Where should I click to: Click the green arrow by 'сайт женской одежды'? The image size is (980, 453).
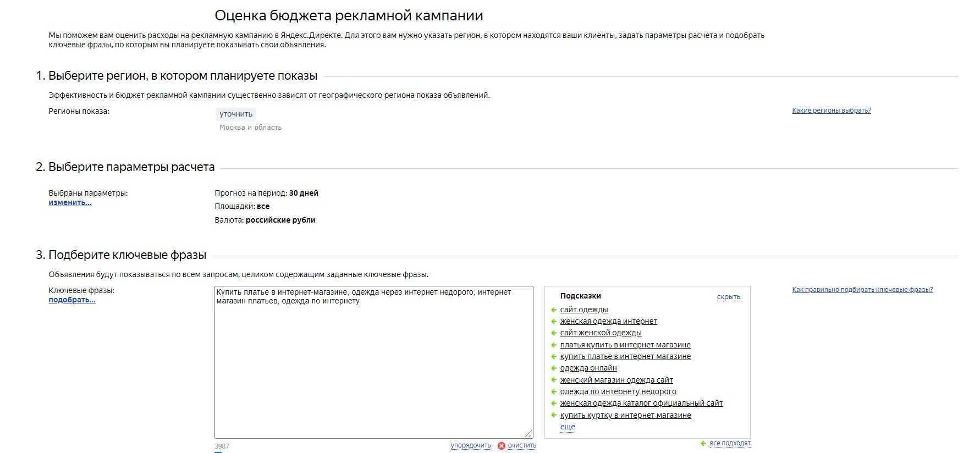coord(554,333)
